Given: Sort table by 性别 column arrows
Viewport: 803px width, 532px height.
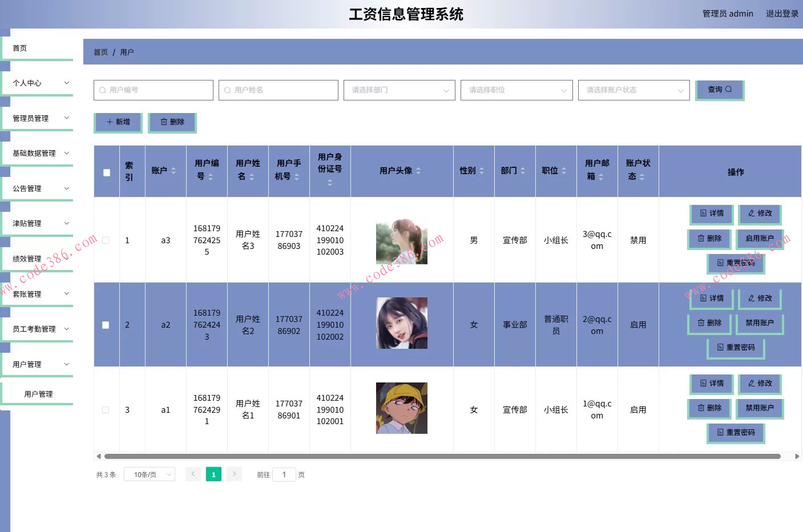Looking at the screenshot, I should (482, 171).
